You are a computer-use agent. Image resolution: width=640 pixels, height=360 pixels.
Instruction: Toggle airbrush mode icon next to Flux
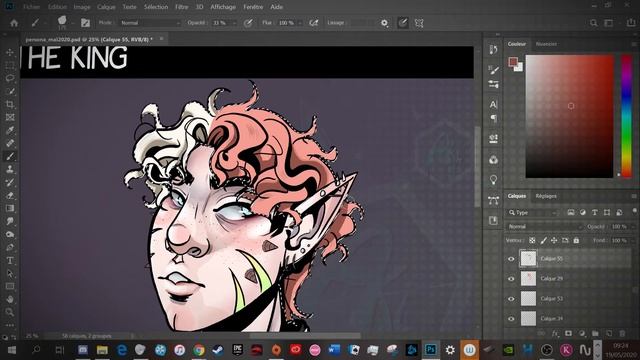click(x=313, y=23)
